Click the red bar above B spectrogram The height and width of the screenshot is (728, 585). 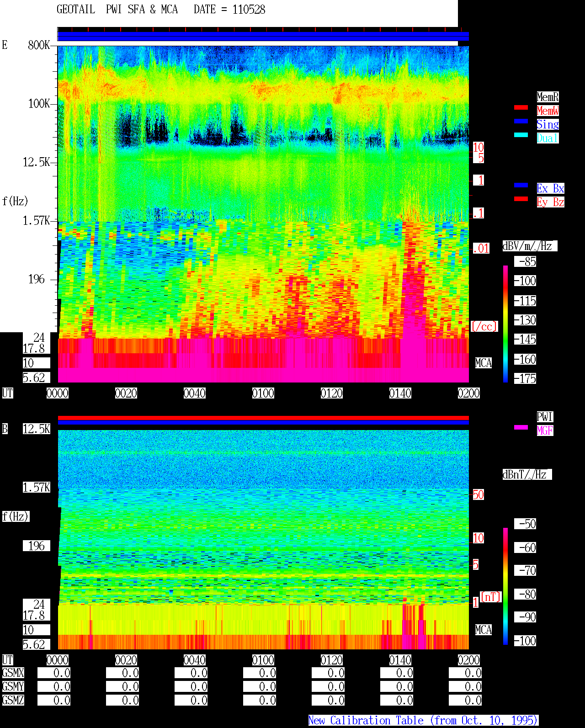tap(263, 418)
